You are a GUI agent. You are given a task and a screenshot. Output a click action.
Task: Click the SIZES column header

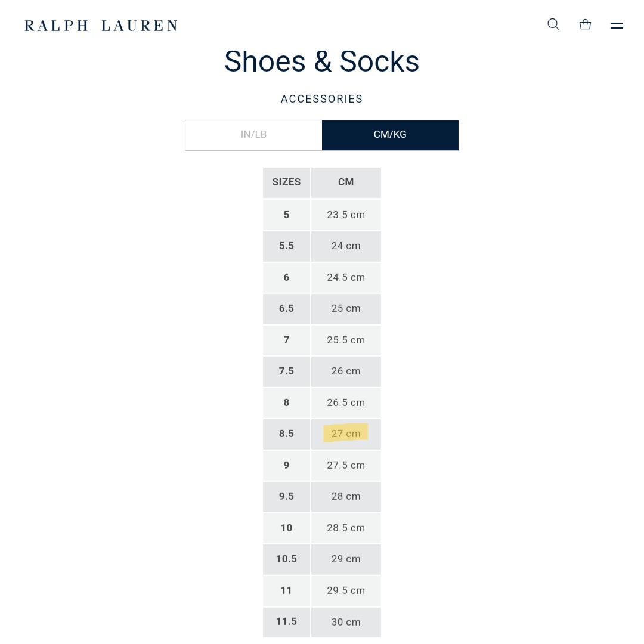(x=286, y=182)
